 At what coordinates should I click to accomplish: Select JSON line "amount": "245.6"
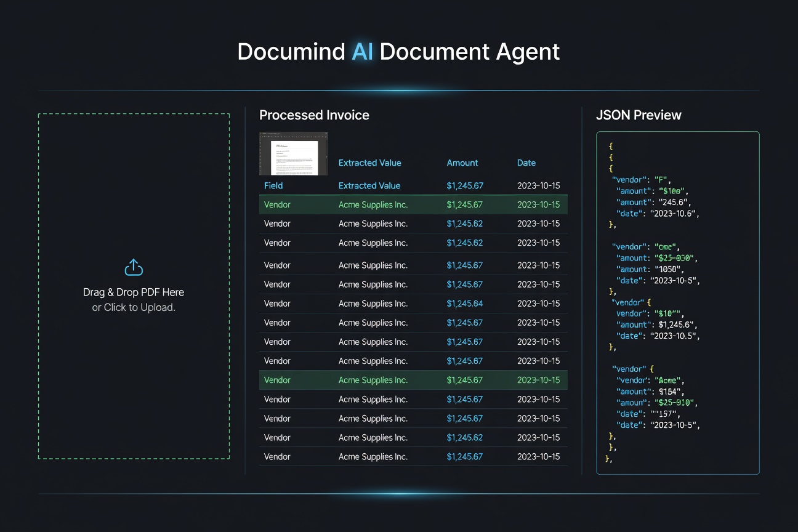(654, 202)
